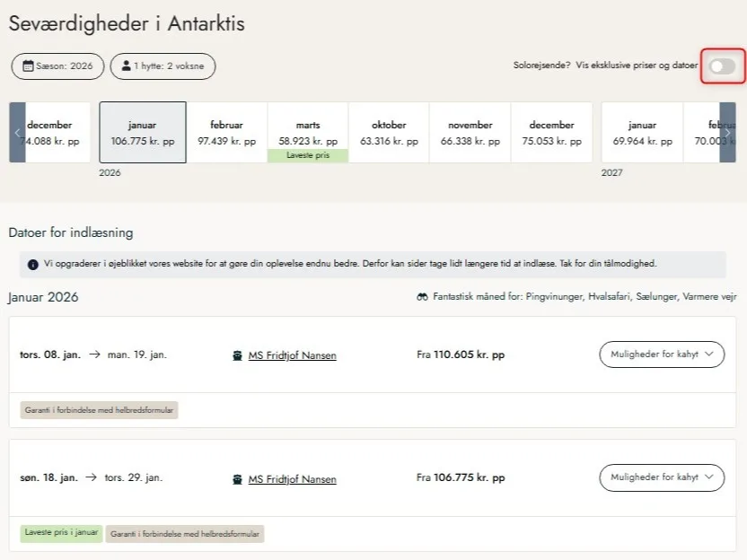Click the binoculars icon beside Fantastisk måned
Viewport: 747px width, 560px height.
pos(422,297)
